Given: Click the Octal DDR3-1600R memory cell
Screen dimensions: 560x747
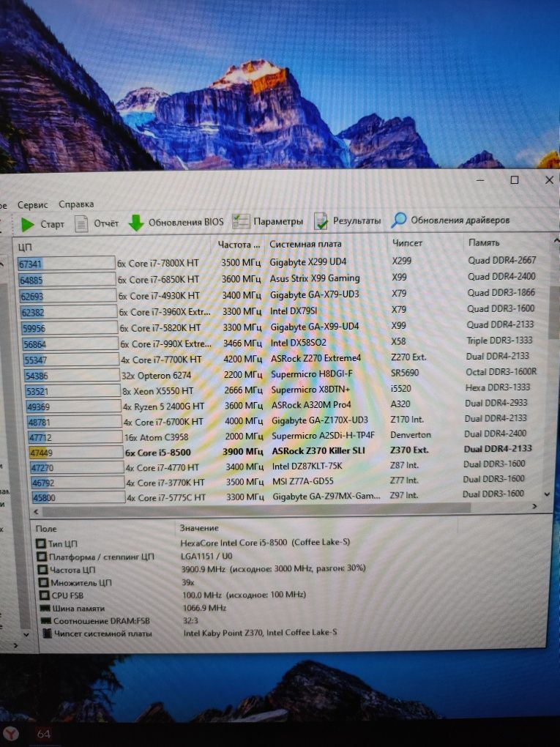Looking at the screenshot, I should click(501, 371).
